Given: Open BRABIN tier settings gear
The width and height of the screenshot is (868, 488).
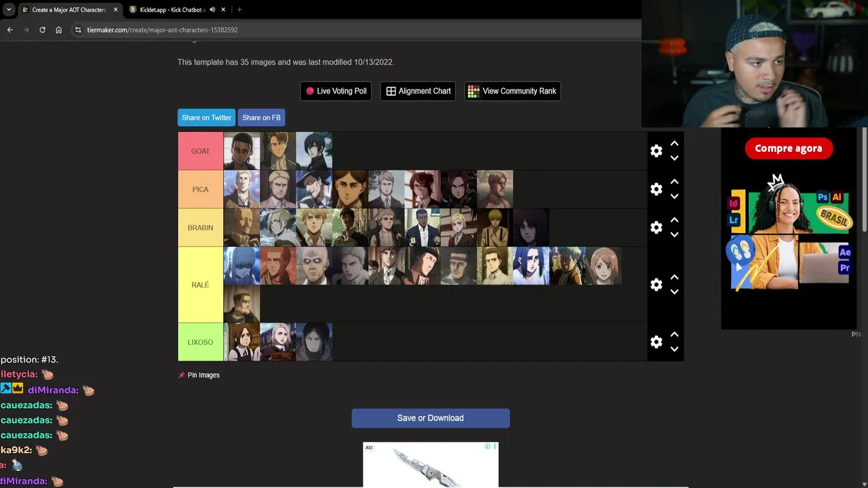Looking at the screenshot, I should click(656, 228).
